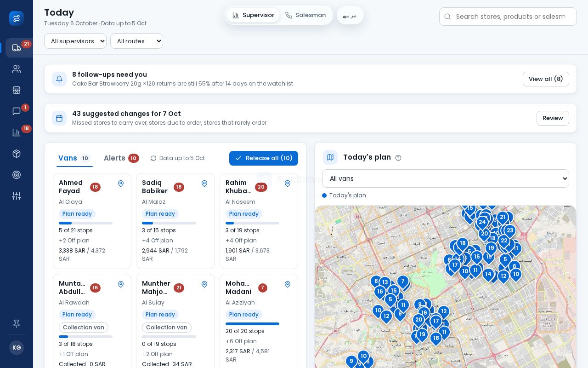Click View all (8) follow-ups

pos(546,79)
